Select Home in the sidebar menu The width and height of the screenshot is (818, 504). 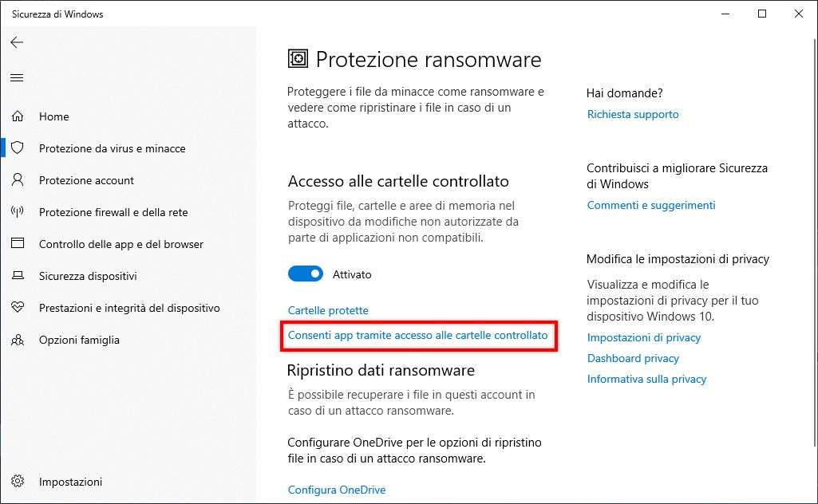point(53,116)
